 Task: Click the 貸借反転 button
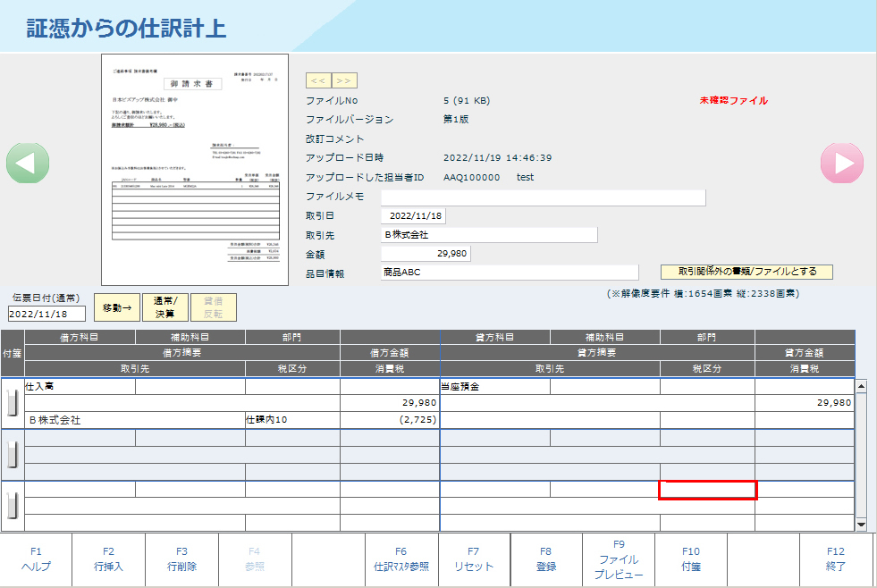(213, 307)
